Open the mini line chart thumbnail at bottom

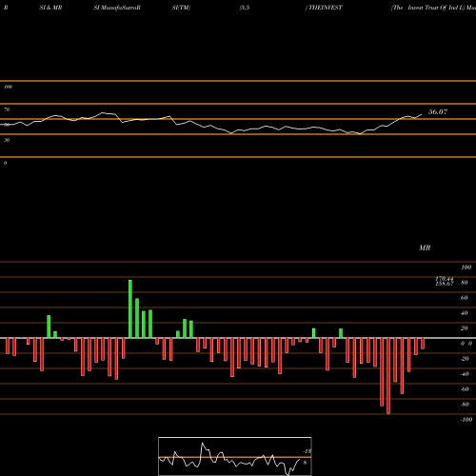[235, 456]
